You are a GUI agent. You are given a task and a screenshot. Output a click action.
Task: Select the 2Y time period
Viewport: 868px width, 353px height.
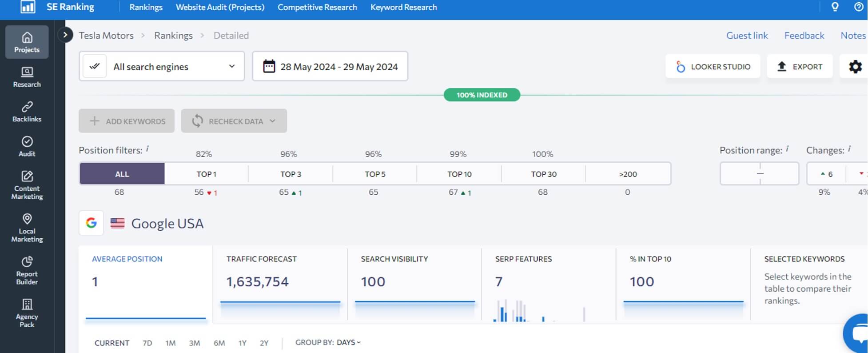click(x=264, y=343)
